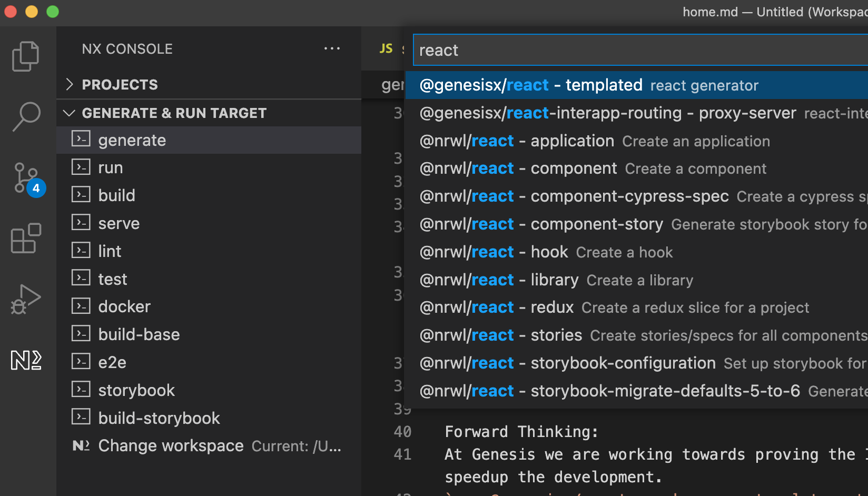868x496 pixels.
Task: Select the e2e target
Action: (209, 362)
